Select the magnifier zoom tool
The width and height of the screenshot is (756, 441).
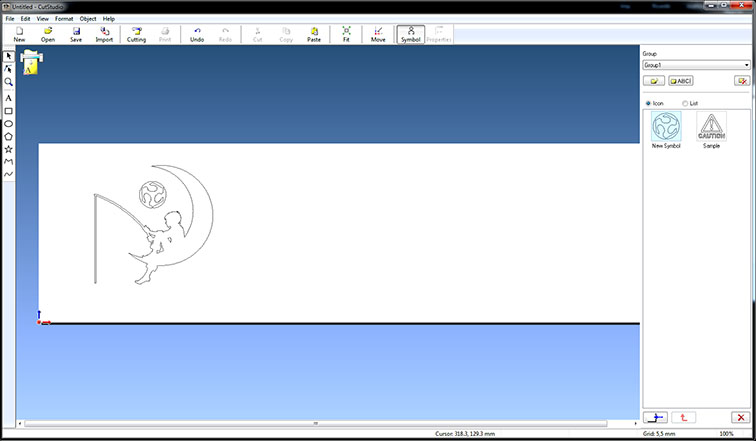pyautogui.click(x=8, y=82)
